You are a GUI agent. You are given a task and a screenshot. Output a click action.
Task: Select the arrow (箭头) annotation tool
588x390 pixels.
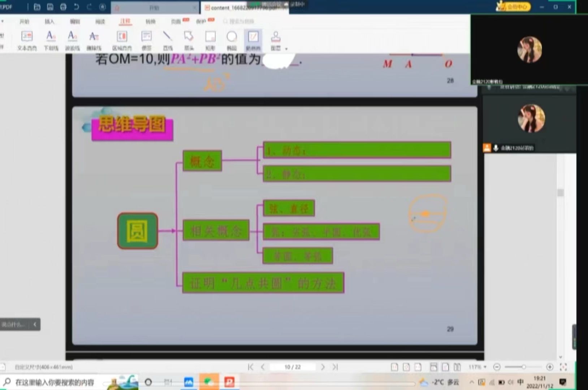tap(189, 40)
